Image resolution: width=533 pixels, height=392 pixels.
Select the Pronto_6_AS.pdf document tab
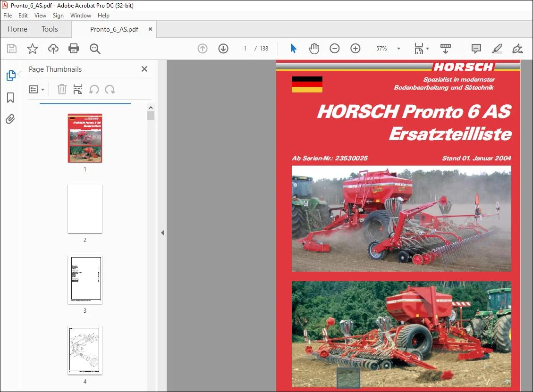click(x=114, y=29)
